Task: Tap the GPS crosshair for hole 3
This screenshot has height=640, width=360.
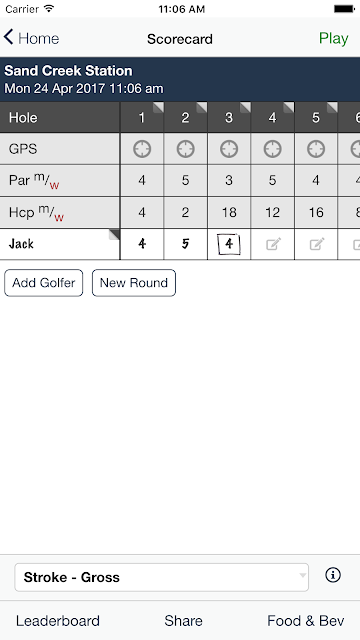Action: 229,149
